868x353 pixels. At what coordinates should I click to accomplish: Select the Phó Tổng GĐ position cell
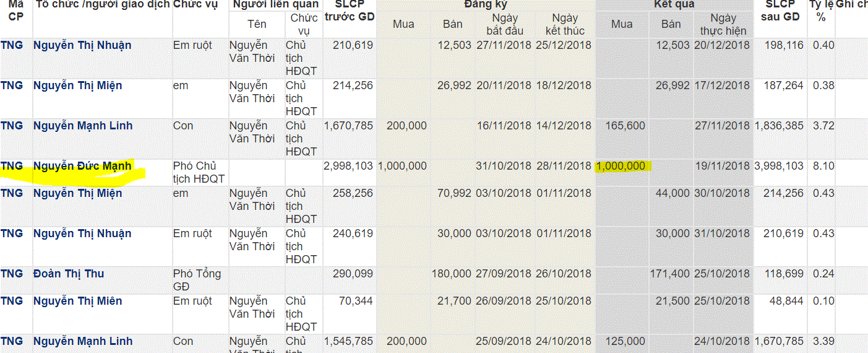click(197, 280)
